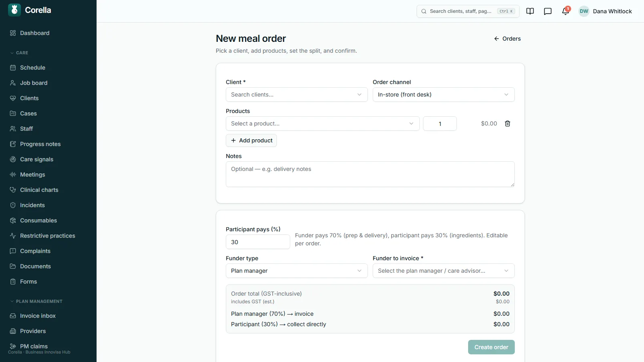This screenshot has width=644, height=362.
Task: Click the Clinical charts stethoscope icon
Action: coord(13,190)
